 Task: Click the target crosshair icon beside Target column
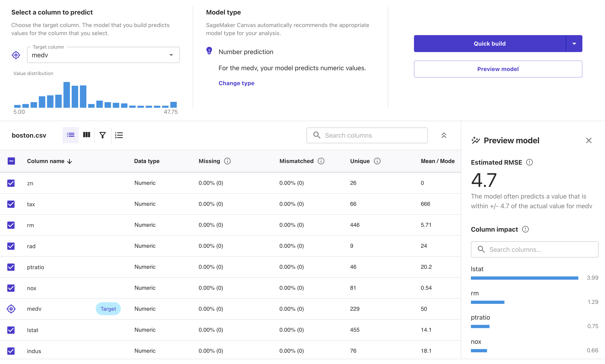point(16,55)
